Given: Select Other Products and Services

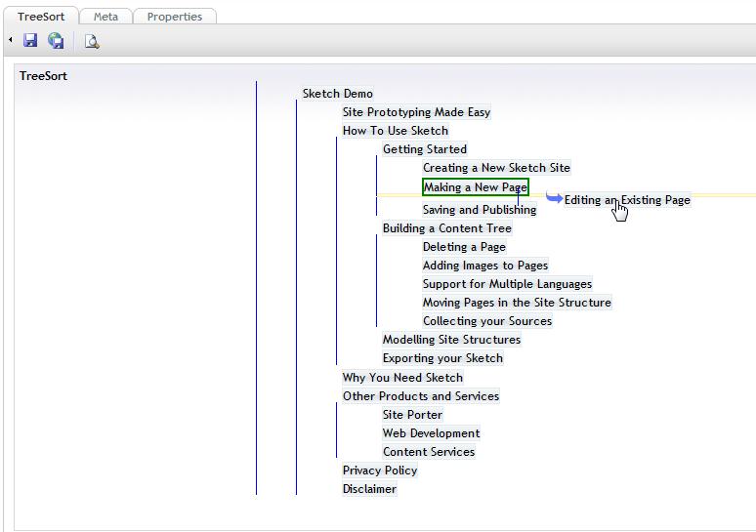Looking at the screenshot, I should pos(421,396).
